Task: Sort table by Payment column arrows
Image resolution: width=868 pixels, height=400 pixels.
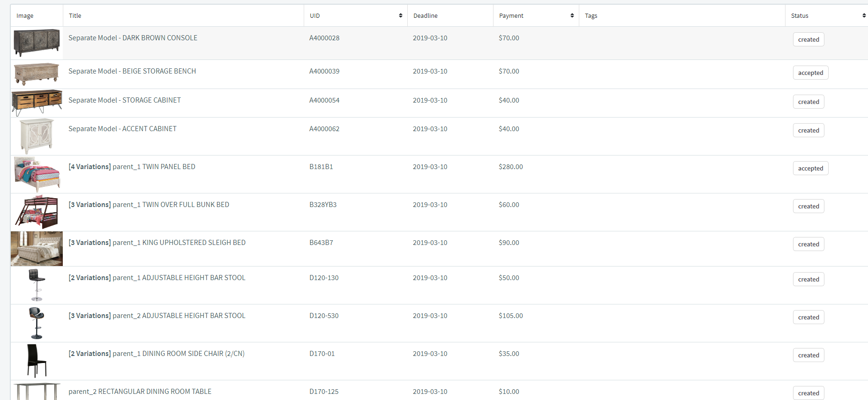Action: (572, 15)
